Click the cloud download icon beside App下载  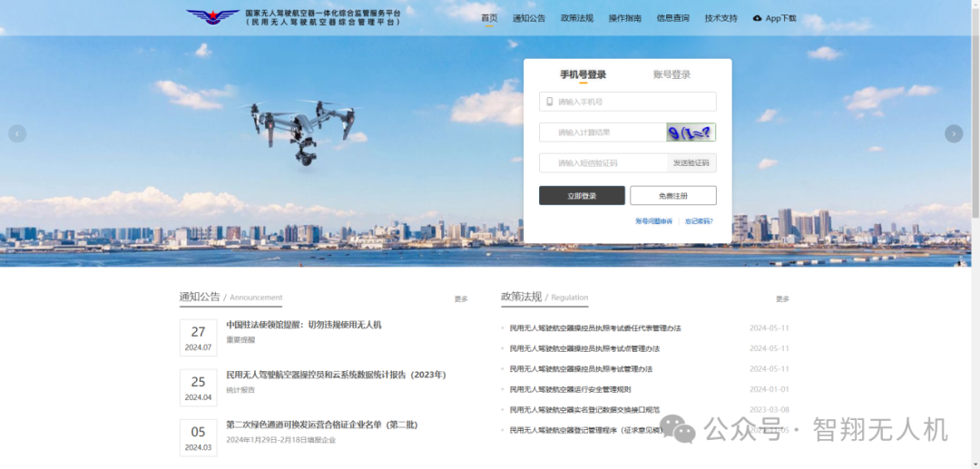coord(757,18)
